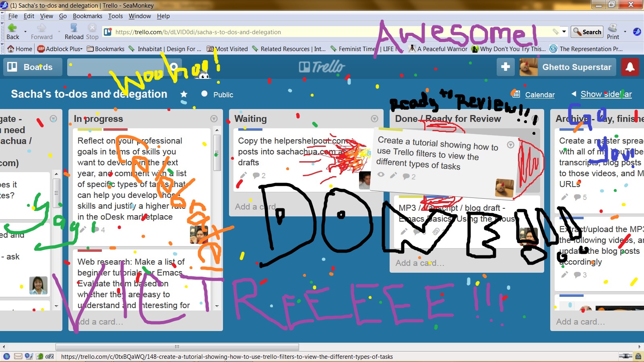Open the Calendar link
The image size is (644, 362).
click(x=540, y=95)
